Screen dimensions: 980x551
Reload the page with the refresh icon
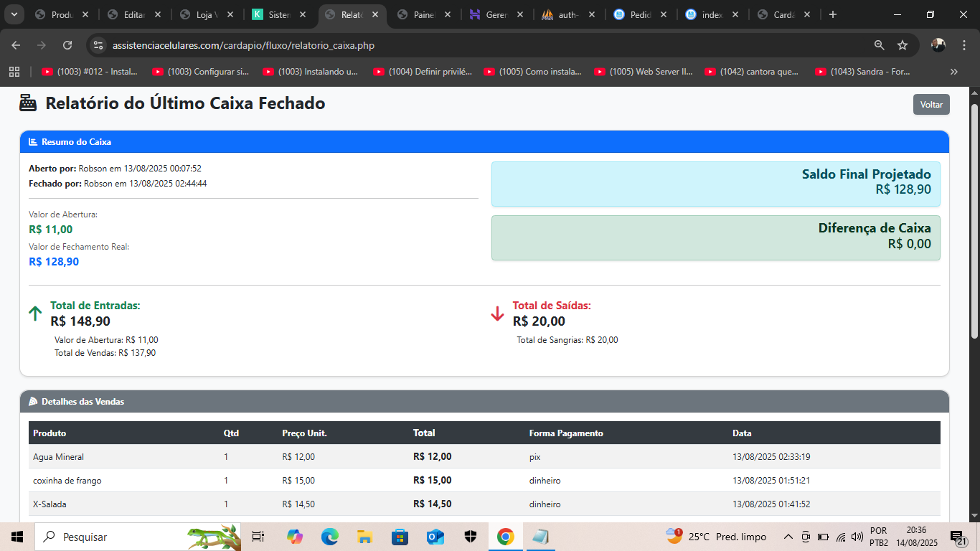(x=67, y=45)
